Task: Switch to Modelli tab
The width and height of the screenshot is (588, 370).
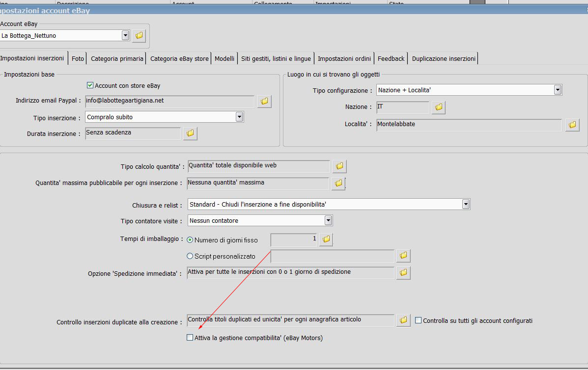Action: coord(224,58)
